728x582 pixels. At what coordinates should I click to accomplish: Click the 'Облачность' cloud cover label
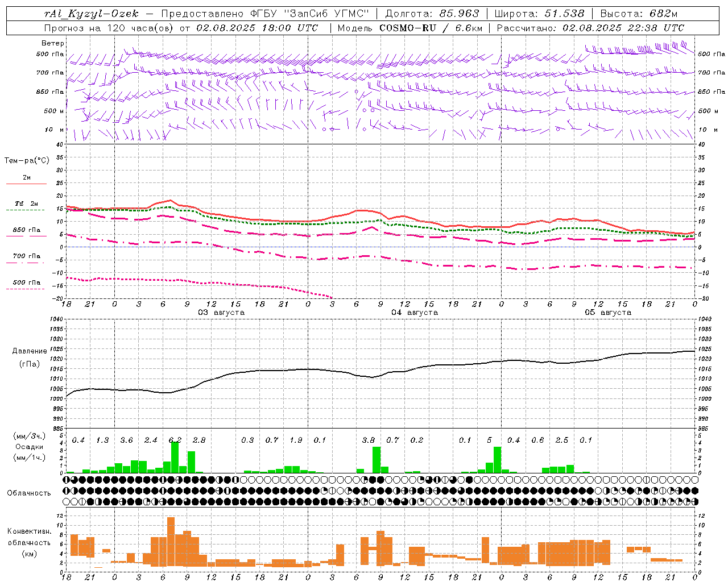pyautogui.click(x=29, y=493)
